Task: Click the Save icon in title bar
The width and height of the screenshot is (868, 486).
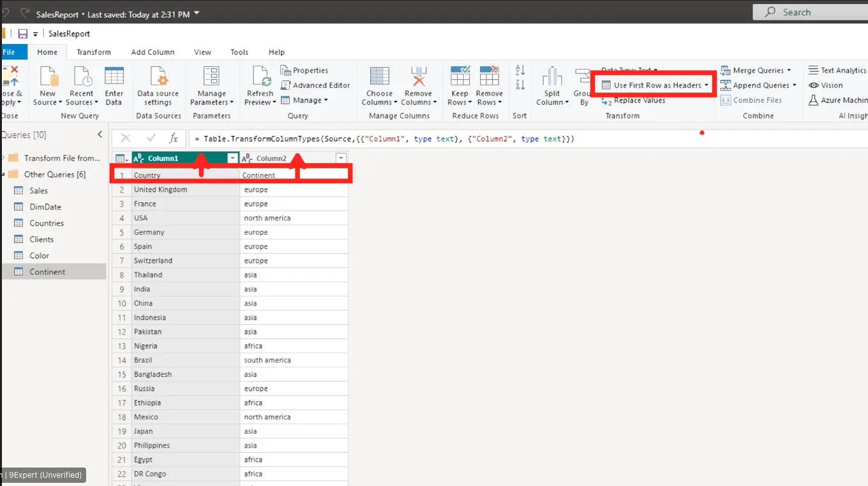Action: [22, 34]
